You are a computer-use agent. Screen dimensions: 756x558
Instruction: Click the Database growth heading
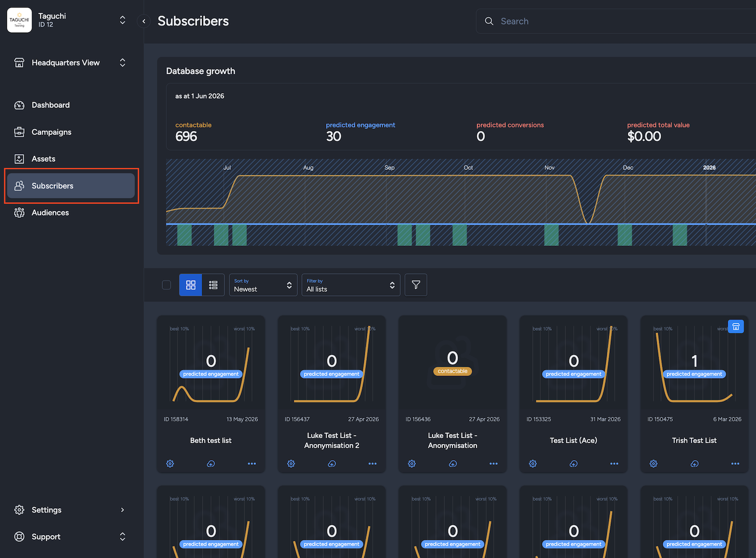coord(201,71)
